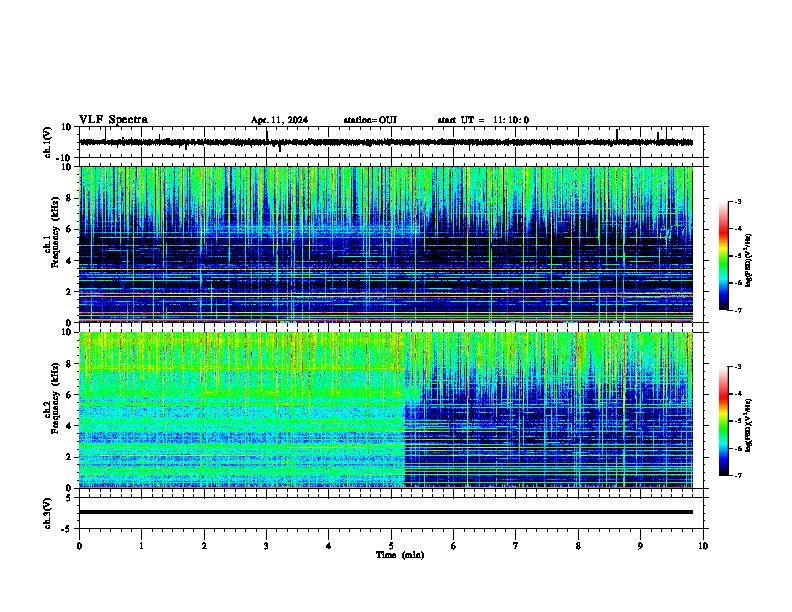
Task: Click the log(PSD) label beside ch.2 color bar
Action: click(748, 425)
